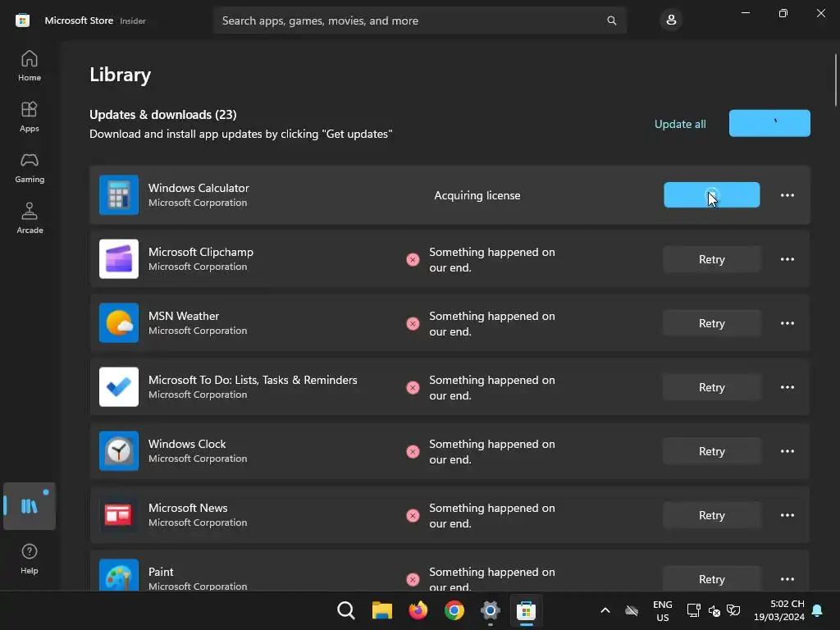Open Windows taskbar search
The height and width of the screenshot is (630, 840).
click(346, 610)
